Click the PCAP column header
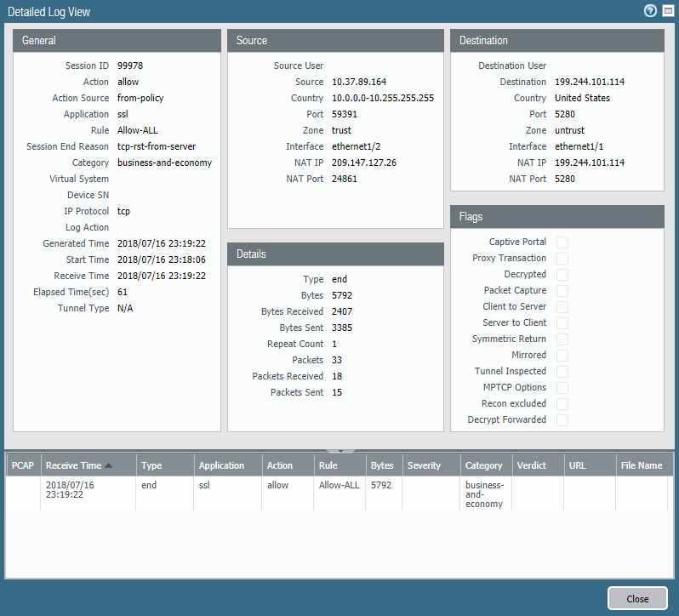The image size is (679, 616). click(22, 465)
